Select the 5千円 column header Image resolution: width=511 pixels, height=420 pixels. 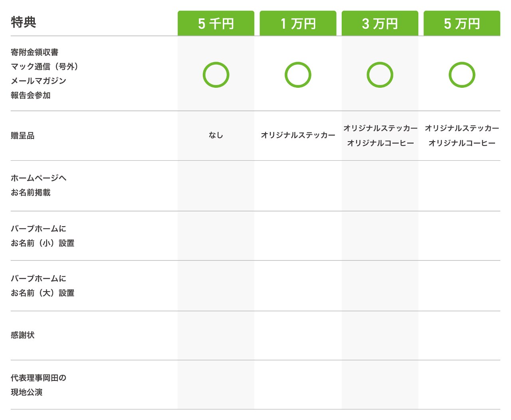[x=216, y=24]
